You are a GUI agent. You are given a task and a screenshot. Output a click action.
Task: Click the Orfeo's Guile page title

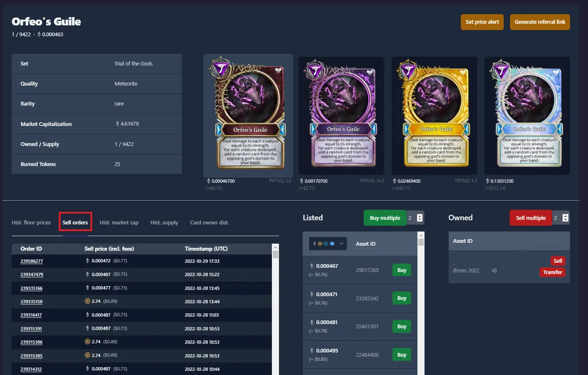46,22
